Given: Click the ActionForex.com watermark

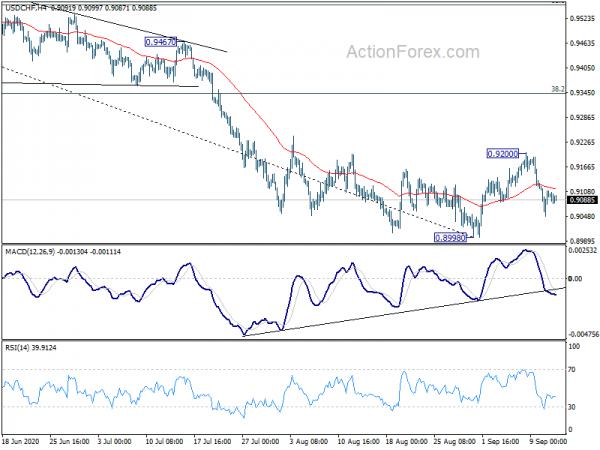Looking at the screenshot, I should [412, 52].
